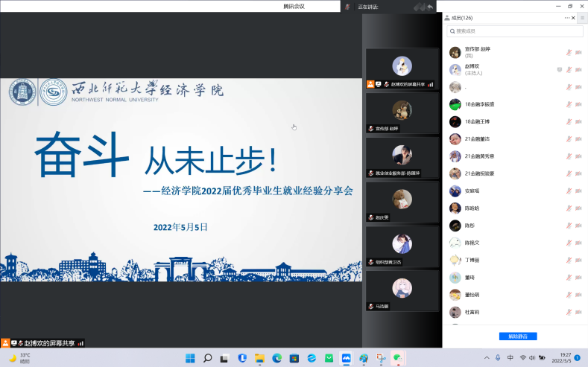Click the 成员(126) panel header tab
The height and width of the screenshot is (367, 588).
point(460,17)
